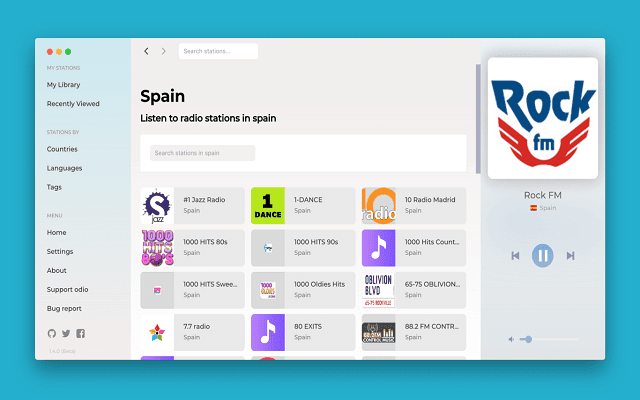Open Recently Viewed stations

tap(73, 103)
